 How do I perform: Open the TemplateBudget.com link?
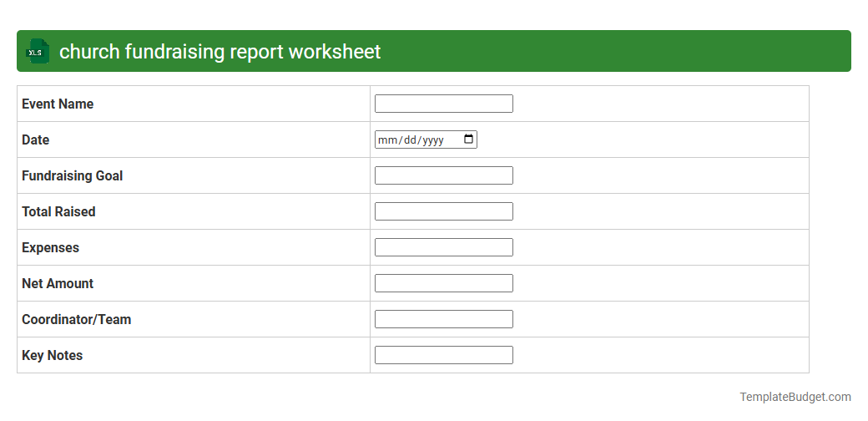795,397
